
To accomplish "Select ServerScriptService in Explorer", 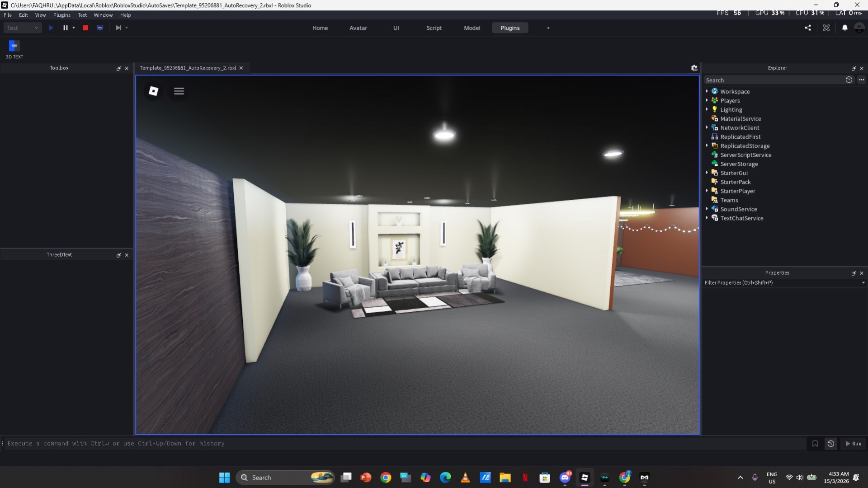I will pos(746,155).
